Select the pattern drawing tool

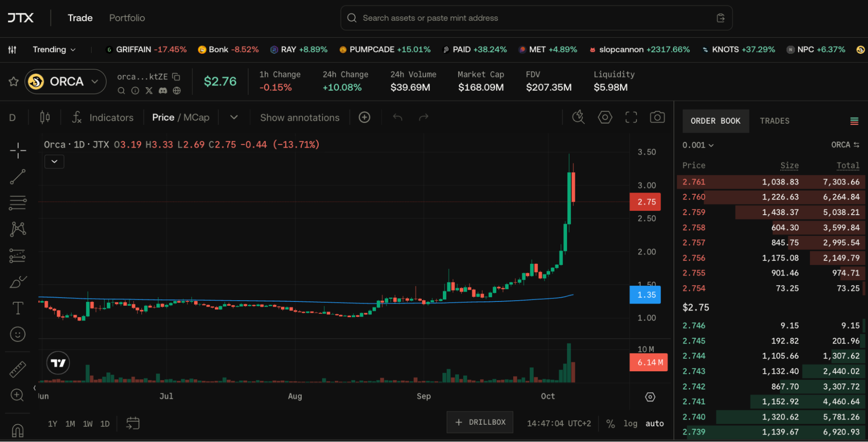coord(18,229)
